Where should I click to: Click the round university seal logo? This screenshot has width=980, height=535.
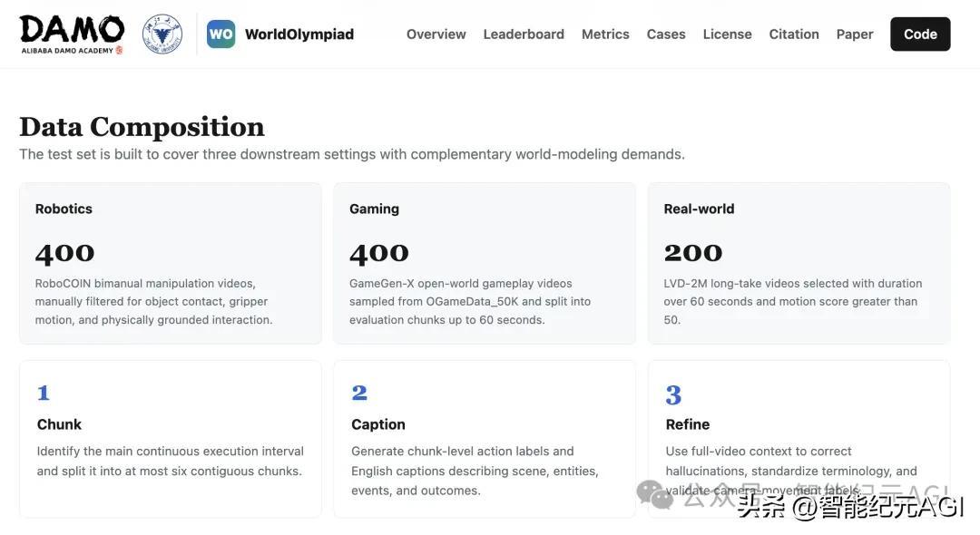(x=162, y=34)
